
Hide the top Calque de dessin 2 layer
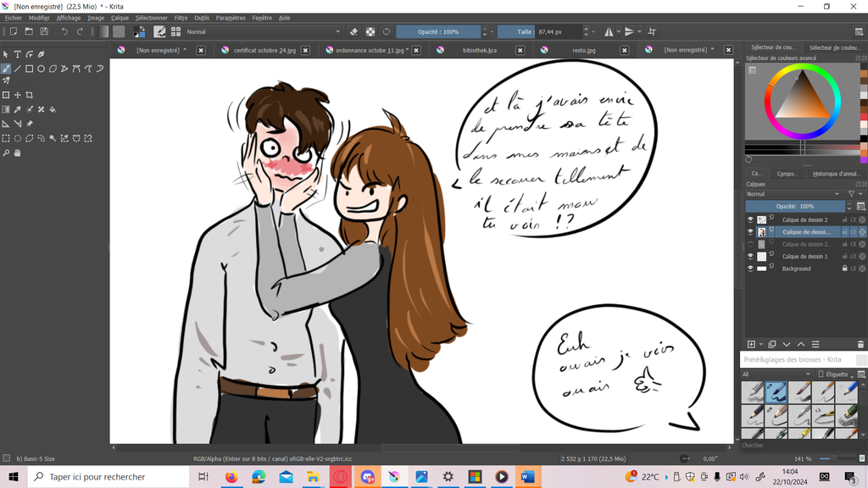750,219
